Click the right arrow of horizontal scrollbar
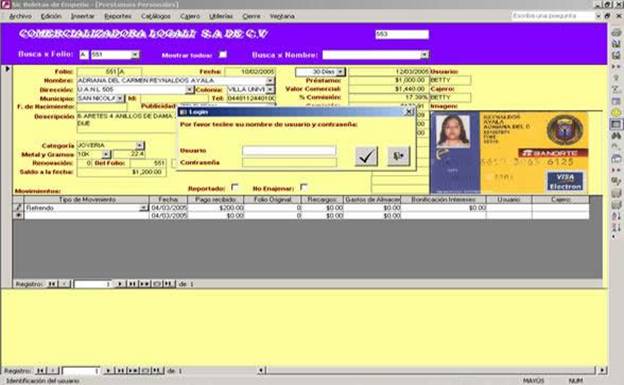The width and height of the screenshot is (624, 385). [602, 371]
